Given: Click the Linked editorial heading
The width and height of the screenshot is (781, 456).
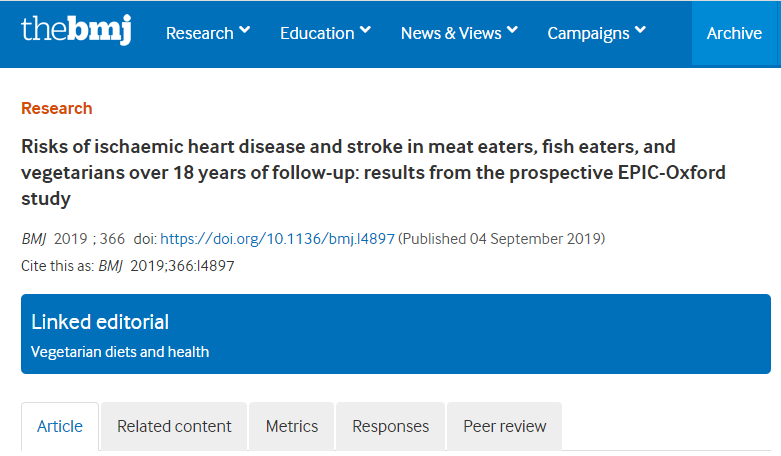Looking at the screenshot, I should [100, 322].
